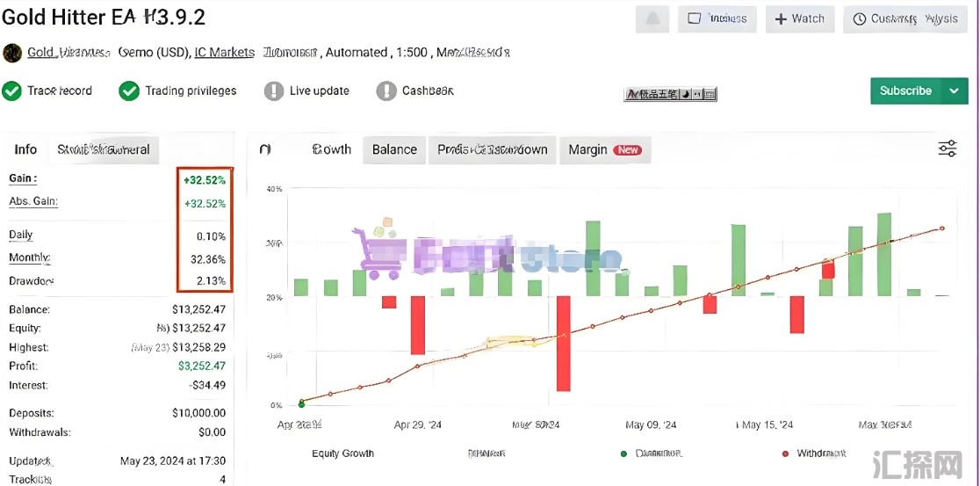Open chart settings sliders icon
Image resolution: width=980 pixels, height=486 pixels.
(x=948, y=149)
